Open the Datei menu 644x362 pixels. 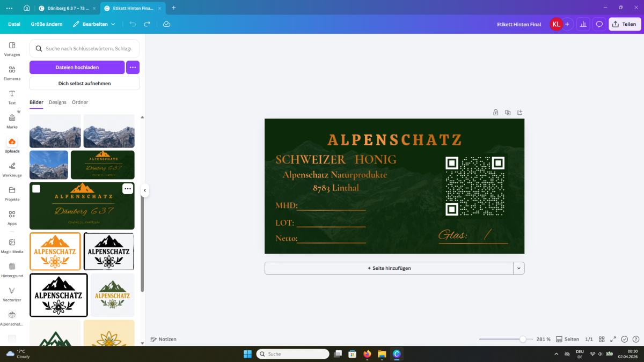(14, 24)
